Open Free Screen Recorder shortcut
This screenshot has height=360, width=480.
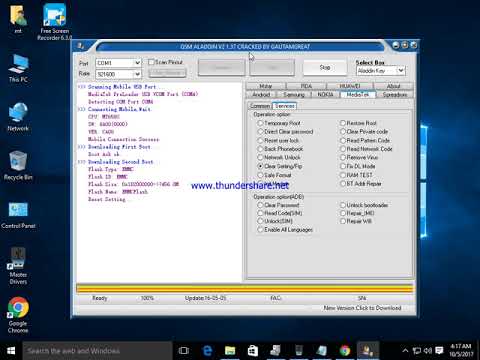click(55, 22)
